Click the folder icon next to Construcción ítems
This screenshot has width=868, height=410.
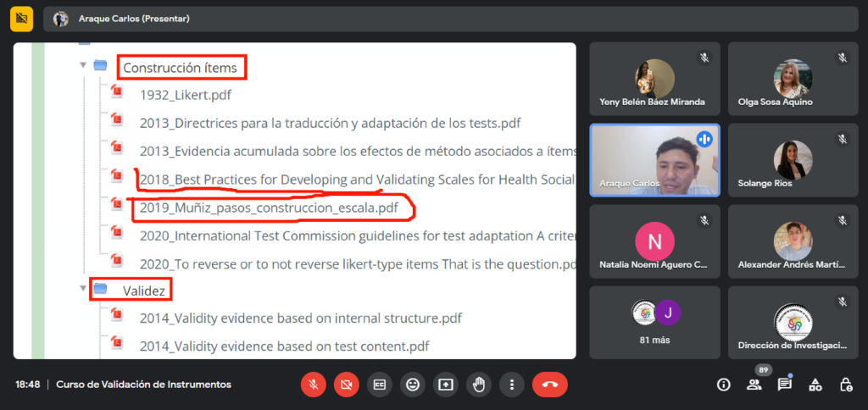pos(100,65)
